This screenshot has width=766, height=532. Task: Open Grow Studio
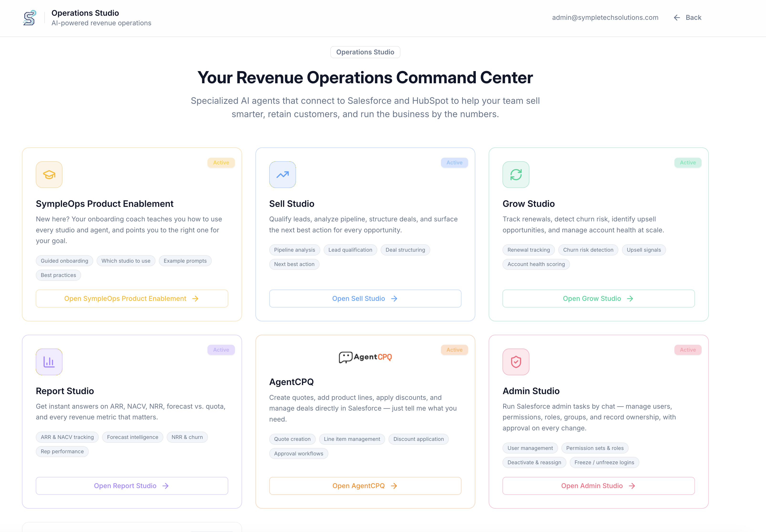(598, 299)
